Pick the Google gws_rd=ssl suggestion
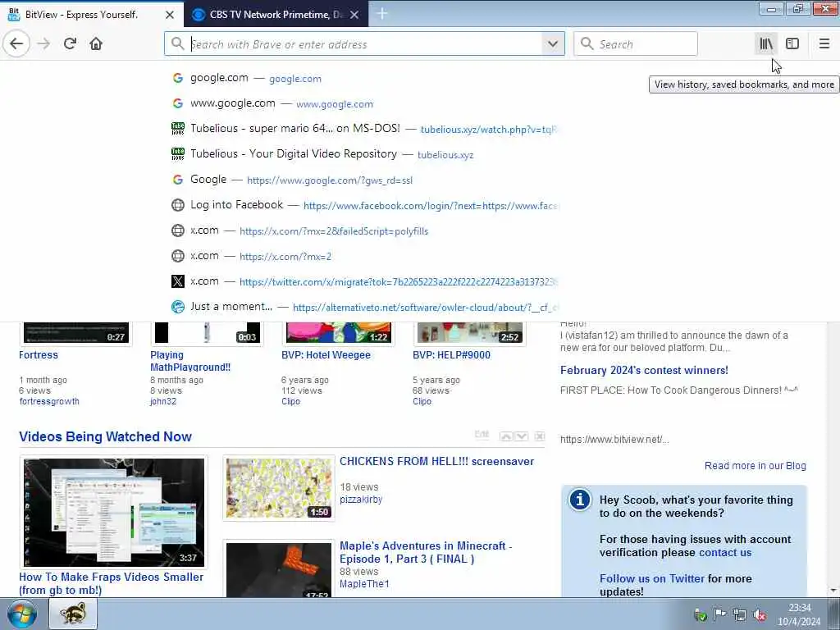This screenshot has width=840, height=630. 363,180
